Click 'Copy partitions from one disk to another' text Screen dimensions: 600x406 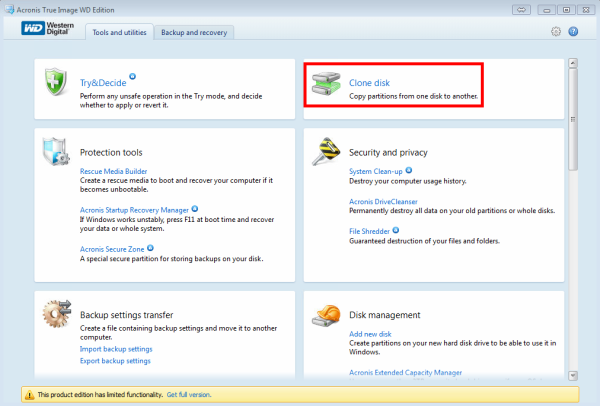(413, 96)
